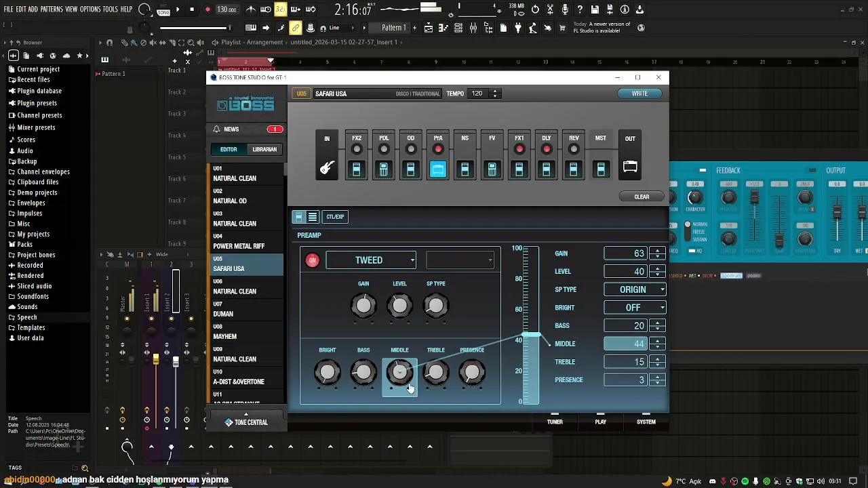868x488 pixels.
Task: Click the search magnifier icon near TAGS
Action: 85,468
